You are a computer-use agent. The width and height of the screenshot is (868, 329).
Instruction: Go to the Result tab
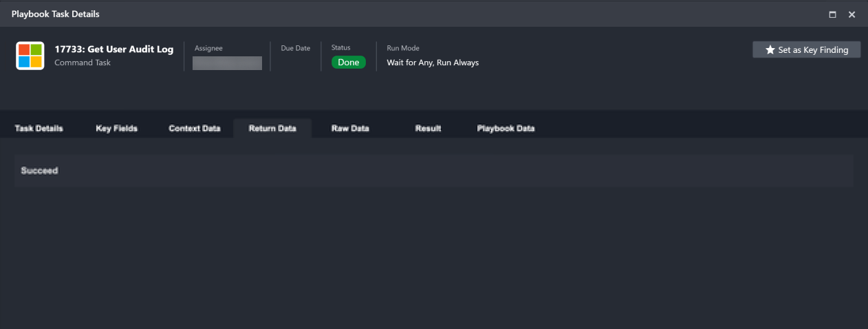[428, 128]
